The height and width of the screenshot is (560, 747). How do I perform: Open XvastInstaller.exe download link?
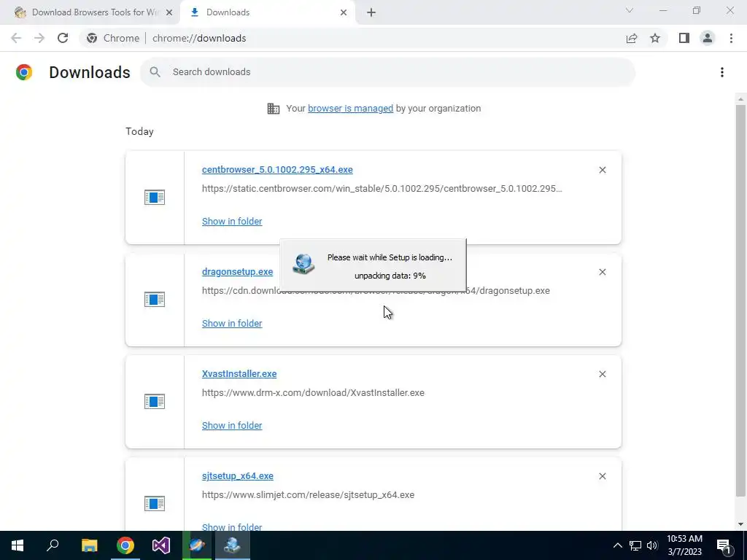239,374
